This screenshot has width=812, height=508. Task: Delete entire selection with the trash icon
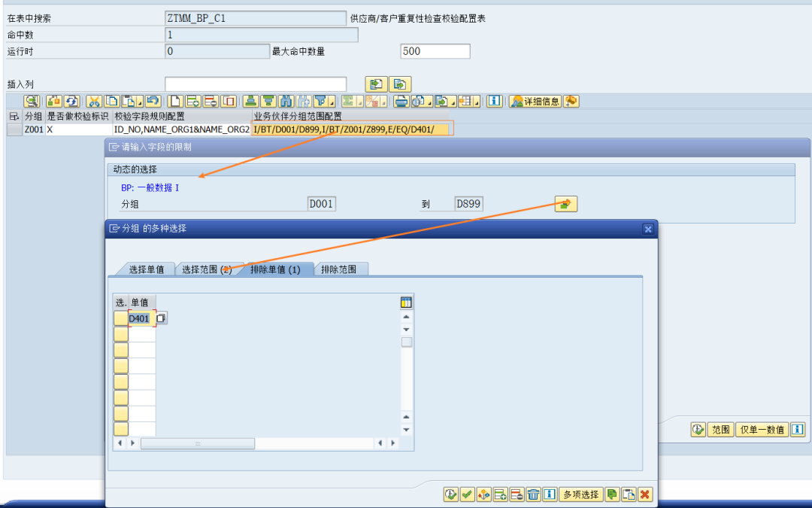click(533, 494)
